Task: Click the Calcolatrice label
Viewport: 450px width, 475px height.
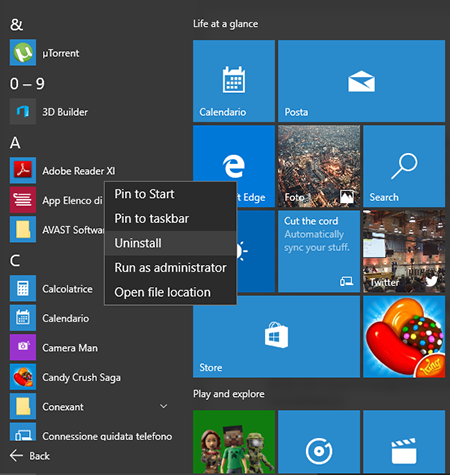Action: (67, 289)
